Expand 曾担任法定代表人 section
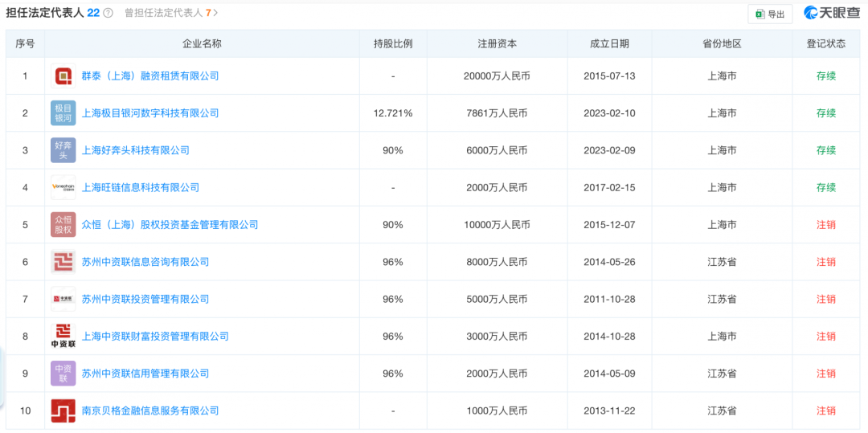 coord(170,13)
